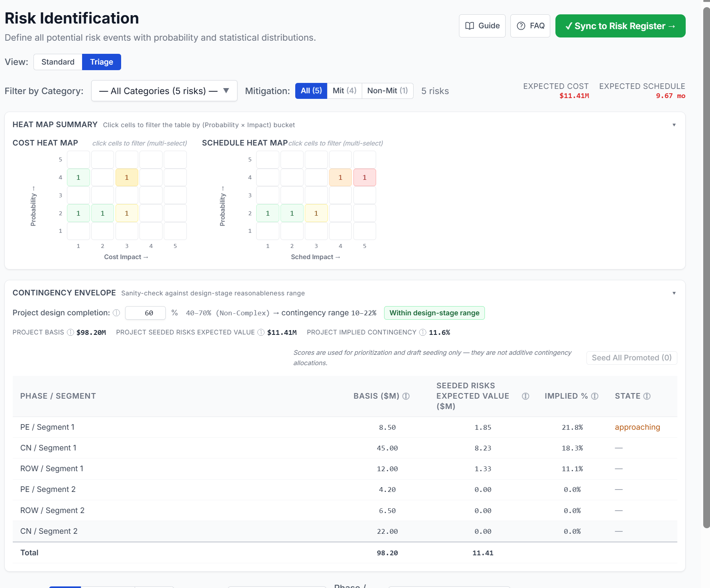Click the Expected Cost $11.41M value

(574, 96)
